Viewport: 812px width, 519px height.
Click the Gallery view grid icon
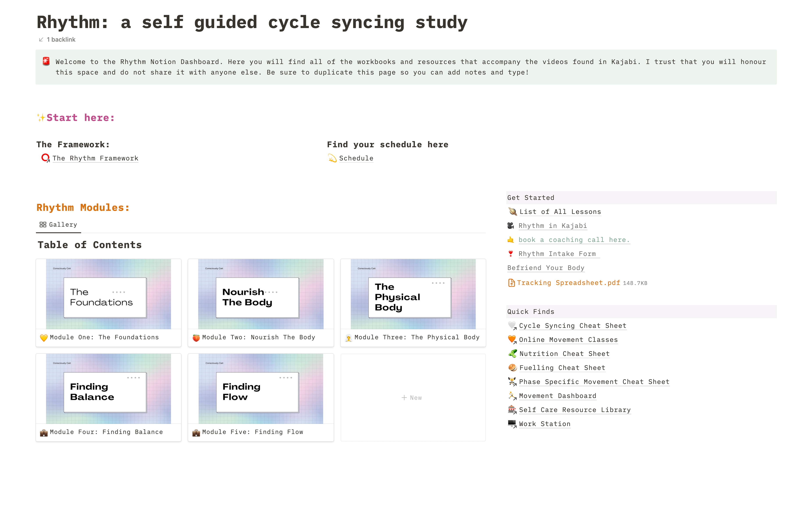click(x=43, y=225)
